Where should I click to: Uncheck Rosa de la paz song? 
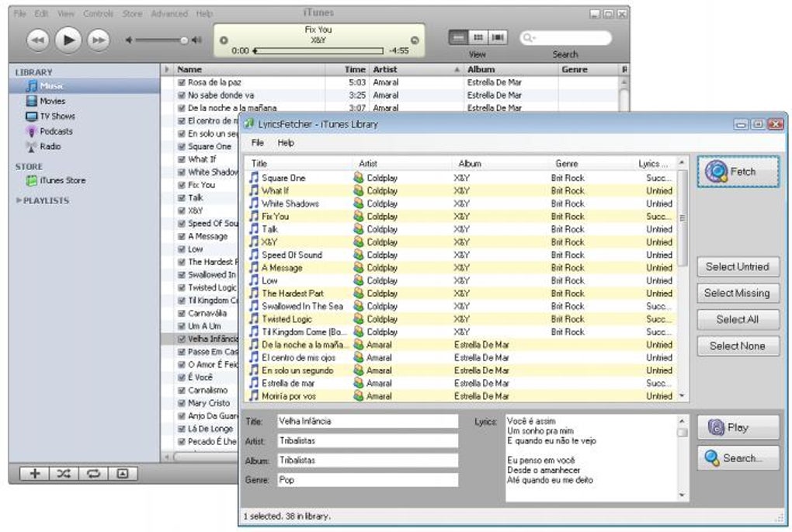click(182, 82)
